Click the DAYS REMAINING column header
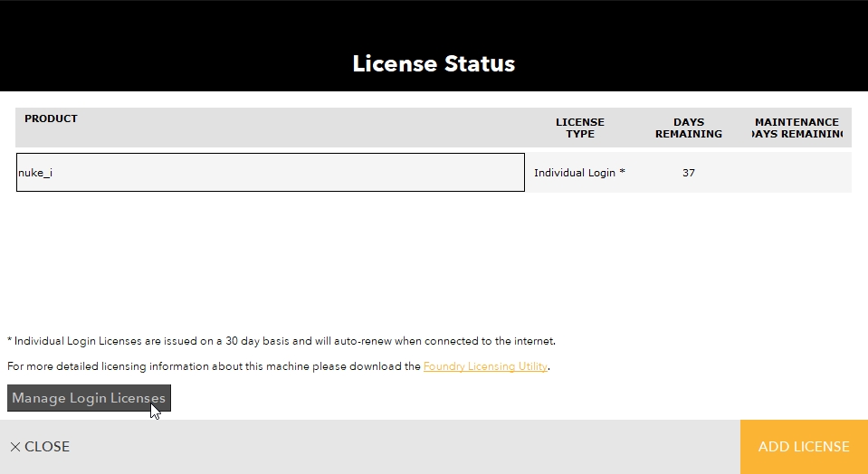This screenshot has height=474, width=868. coord(688,128)
